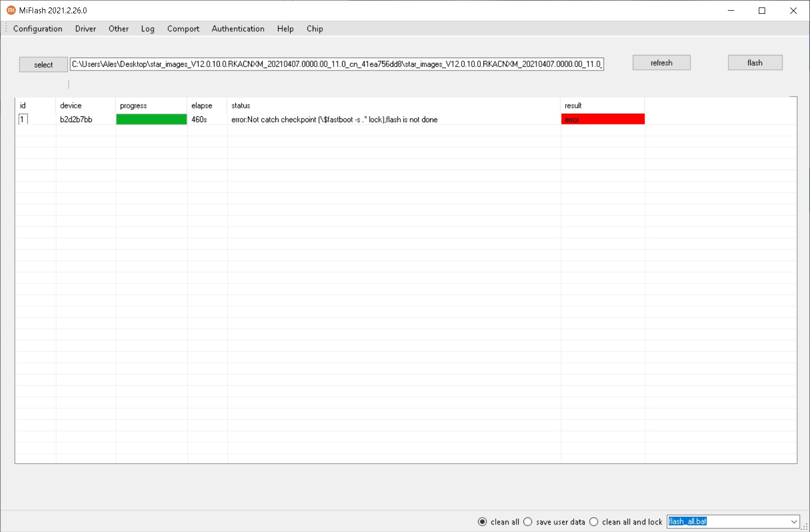This screenshot has width=810, height=532.
Task: Open the Comport menu
Action: tap(183, 29)
